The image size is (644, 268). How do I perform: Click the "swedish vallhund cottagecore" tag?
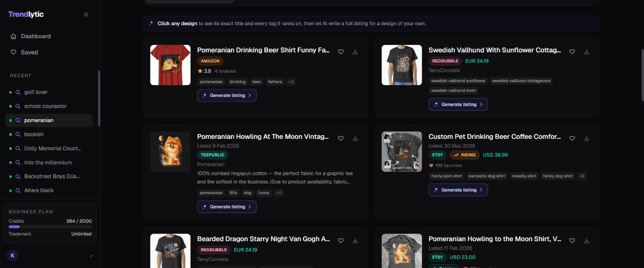pyautogui.click(x=521, y=81)
